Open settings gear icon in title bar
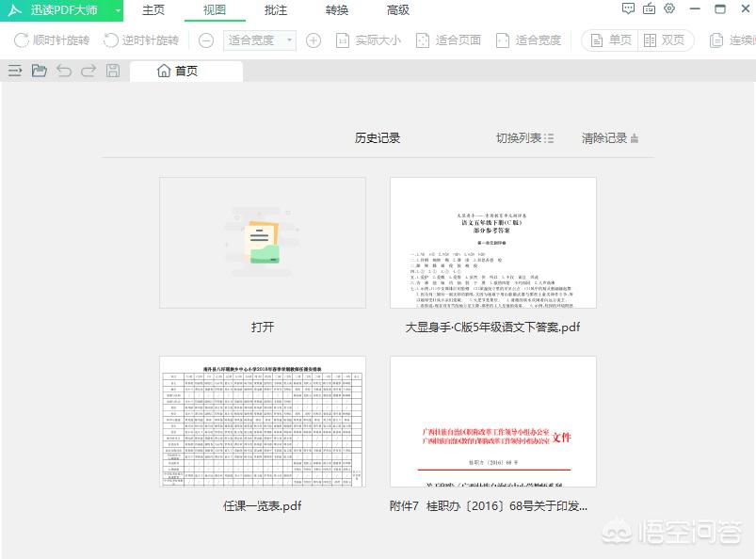 pyautogui.click(x=669, y=8)
